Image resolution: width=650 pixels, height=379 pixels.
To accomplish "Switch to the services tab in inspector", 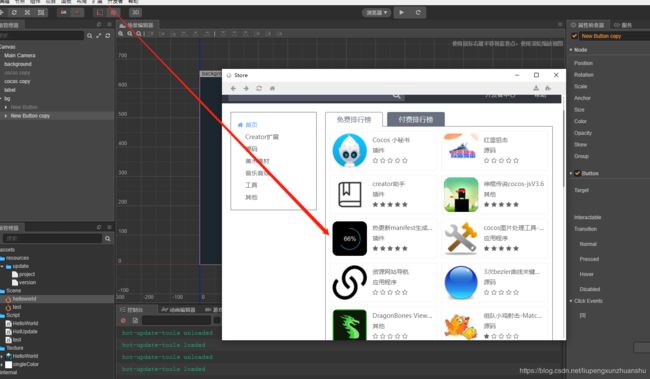I will (623, 25).
